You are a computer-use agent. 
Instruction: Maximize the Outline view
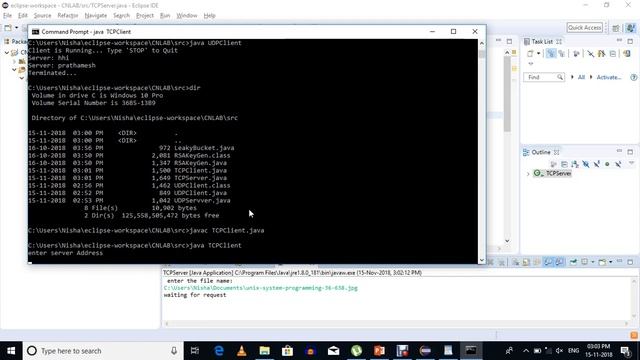click(630, 152)
